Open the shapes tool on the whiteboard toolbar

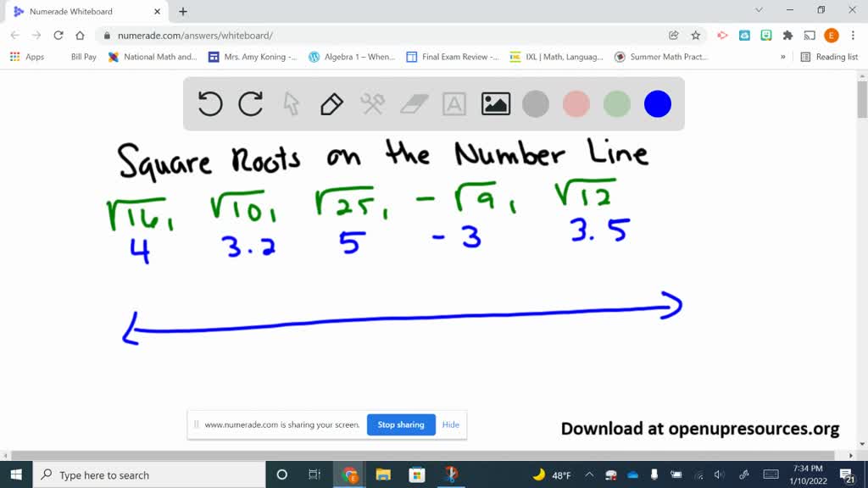click(371, 103)
